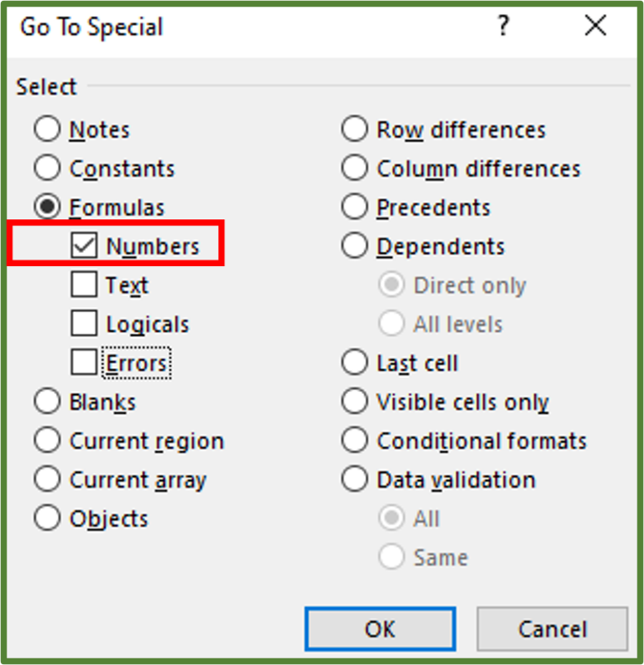Viewport: 644px width, 665px height.
Task: Choose the Formulas radio button
Action: click(47, 207)
